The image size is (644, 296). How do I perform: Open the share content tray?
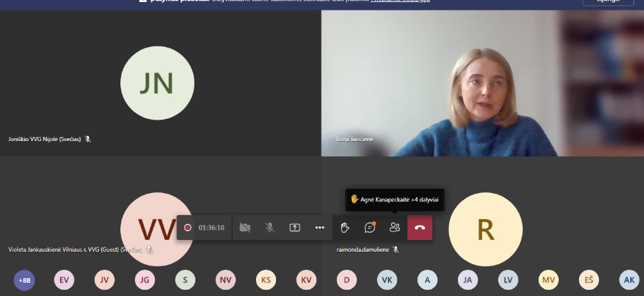coord(295,228)
